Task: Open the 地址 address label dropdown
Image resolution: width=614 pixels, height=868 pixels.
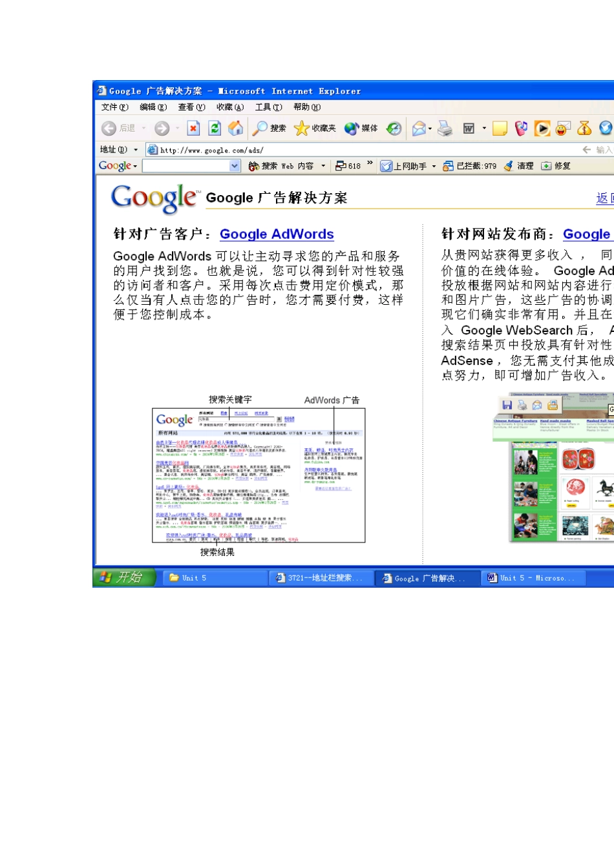Action: pos(136,150)
